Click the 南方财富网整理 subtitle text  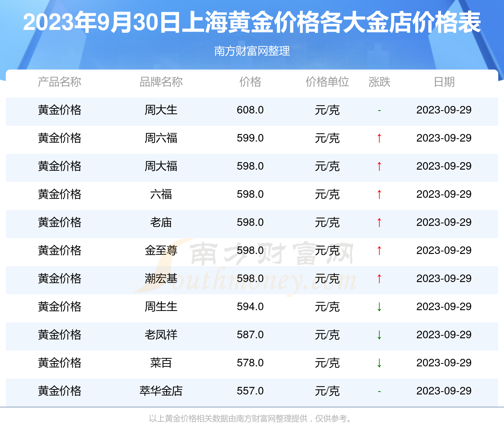pyautogui.click(x=252, y=51)
